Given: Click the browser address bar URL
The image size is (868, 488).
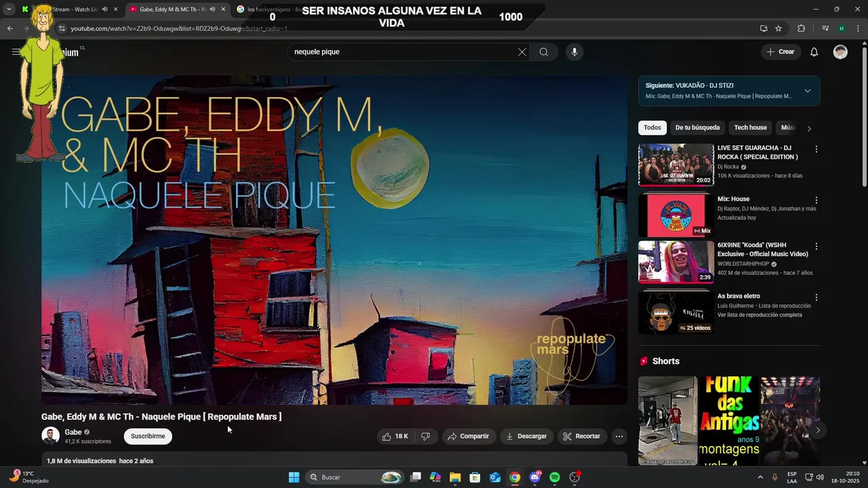Looking at the screenshot, I should coord(179,28).
